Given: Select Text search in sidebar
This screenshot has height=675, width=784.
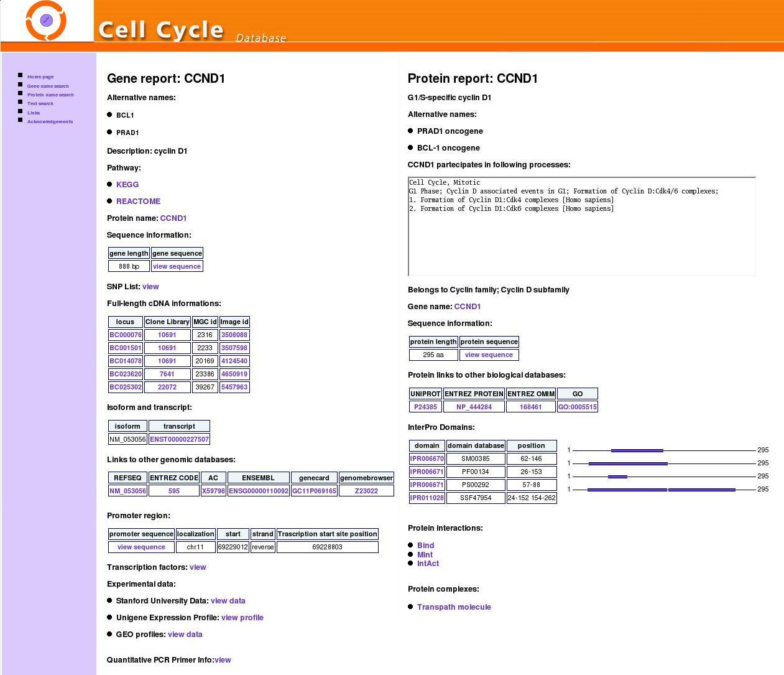Looking at the screenshot, I should coord(40,104).
